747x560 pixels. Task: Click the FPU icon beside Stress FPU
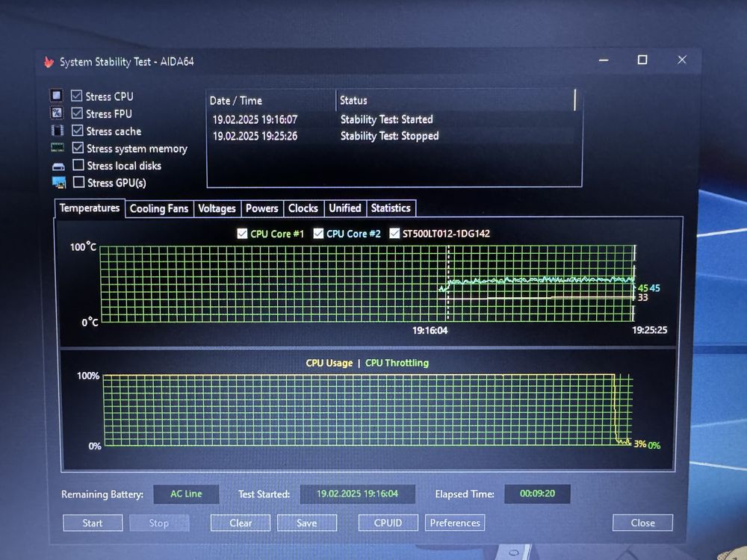tap(57, 113)
